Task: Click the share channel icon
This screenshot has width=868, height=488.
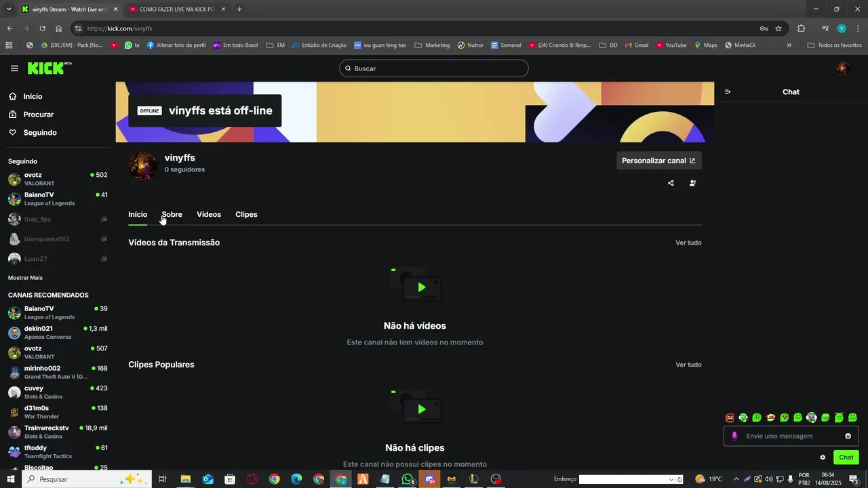Action: [x=671, y=183]
